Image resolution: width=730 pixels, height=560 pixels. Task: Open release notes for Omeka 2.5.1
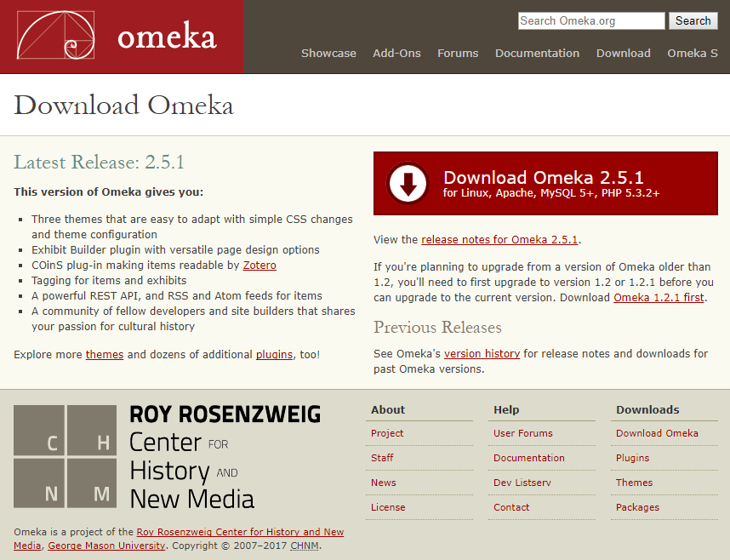coord(499,239)
